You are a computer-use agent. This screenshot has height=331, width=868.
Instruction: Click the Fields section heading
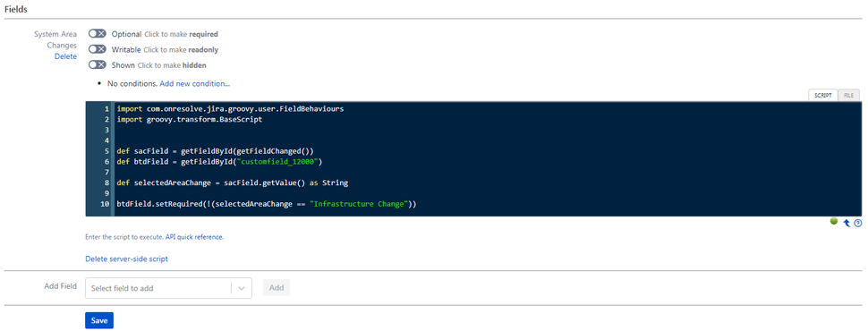click(16, 9)
